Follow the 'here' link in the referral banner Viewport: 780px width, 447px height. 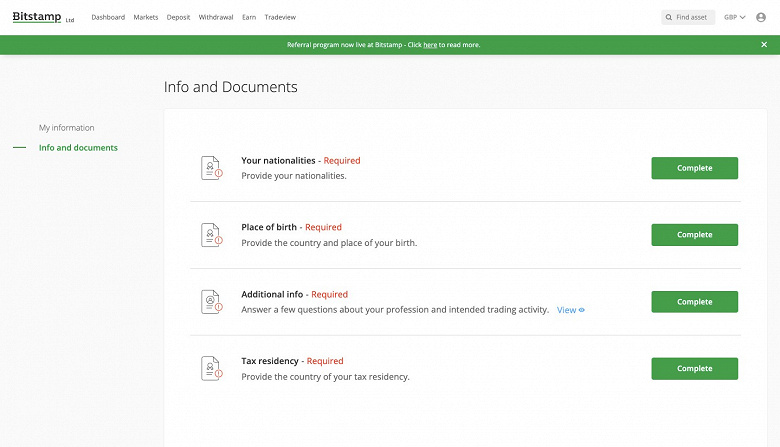point(430,45)
